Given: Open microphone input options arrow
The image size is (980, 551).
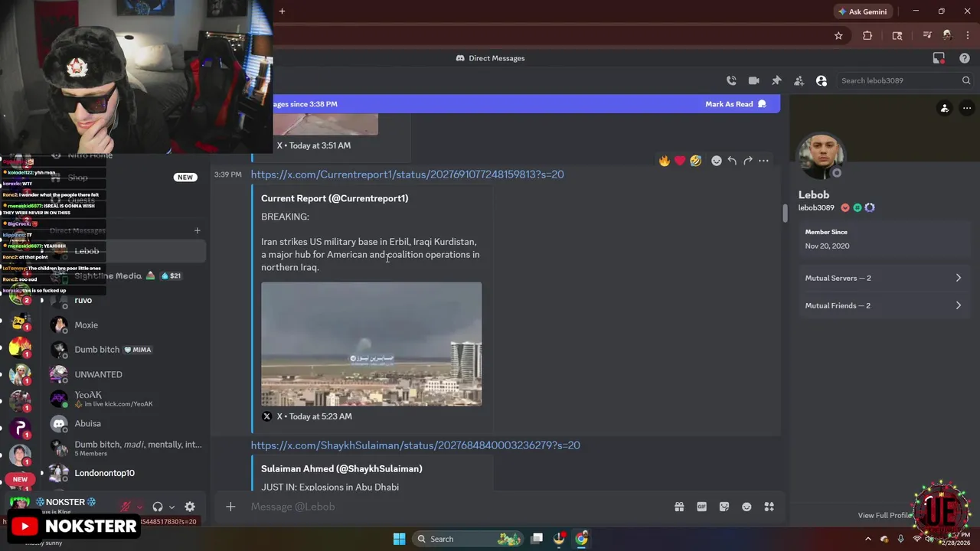Looking at the screenshot, I should pyautogui.click(x=139, y=507).
